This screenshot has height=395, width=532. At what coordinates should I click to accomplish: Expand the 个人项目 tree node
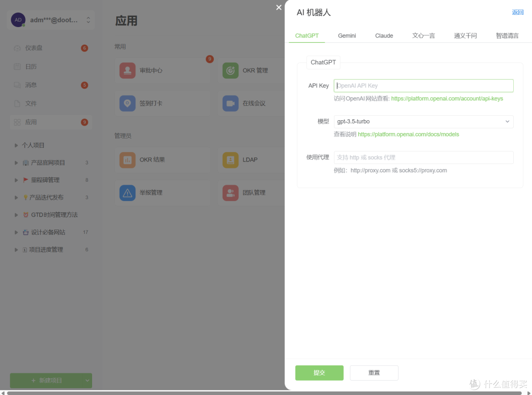[16, 145]
